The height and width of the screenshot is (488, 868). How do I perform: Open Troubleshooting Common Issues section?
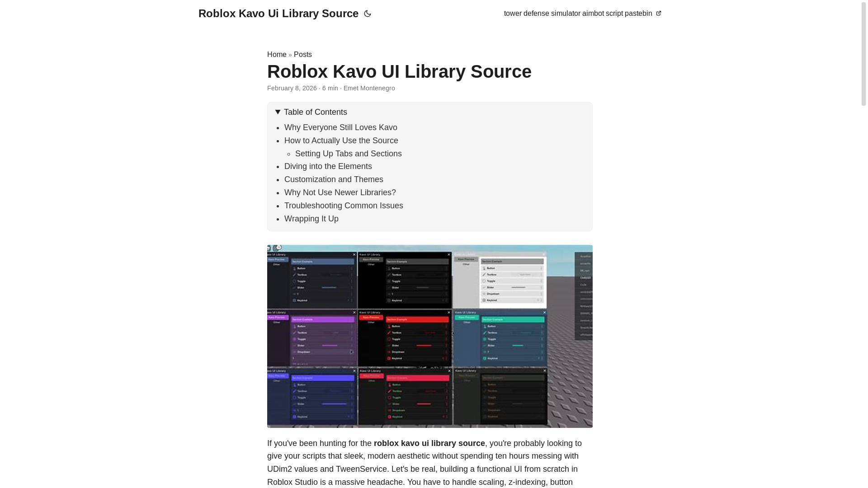(343, 206)
